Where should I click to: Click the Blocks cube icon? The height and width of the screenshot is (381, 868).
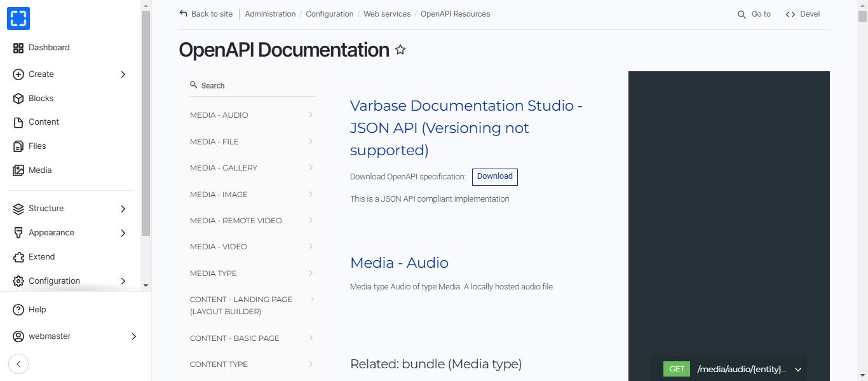[x=18, y=99]
